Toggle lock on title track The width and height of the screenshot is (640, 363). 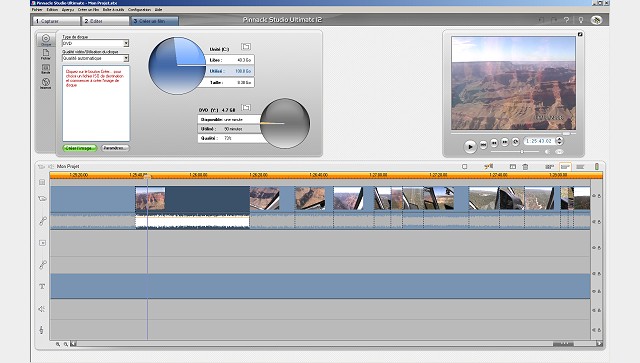(599, 291)
